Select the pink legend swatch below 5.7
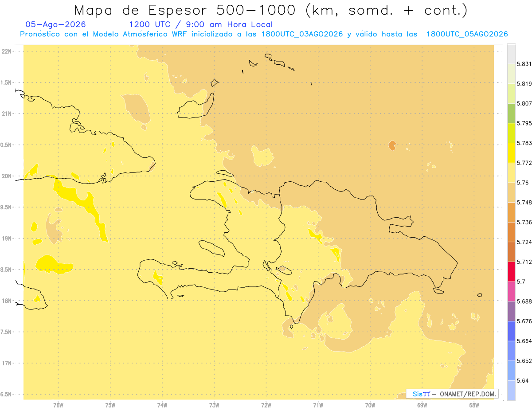The image size is (532, 411). point(511,291)
